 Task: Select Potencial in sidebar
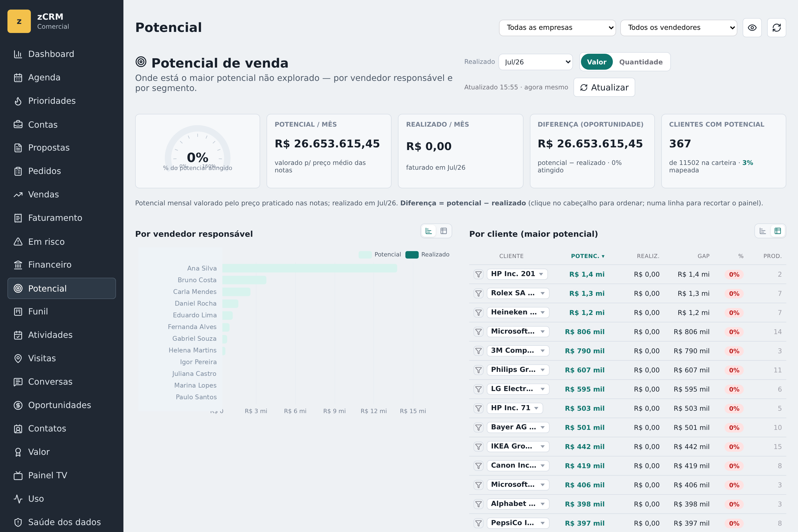[61, 288]
